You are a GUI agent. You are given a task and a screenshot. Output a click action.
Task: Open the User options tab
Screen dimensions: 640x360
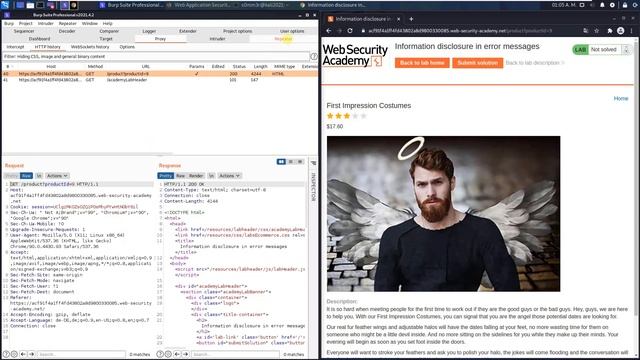coord(292,31)
